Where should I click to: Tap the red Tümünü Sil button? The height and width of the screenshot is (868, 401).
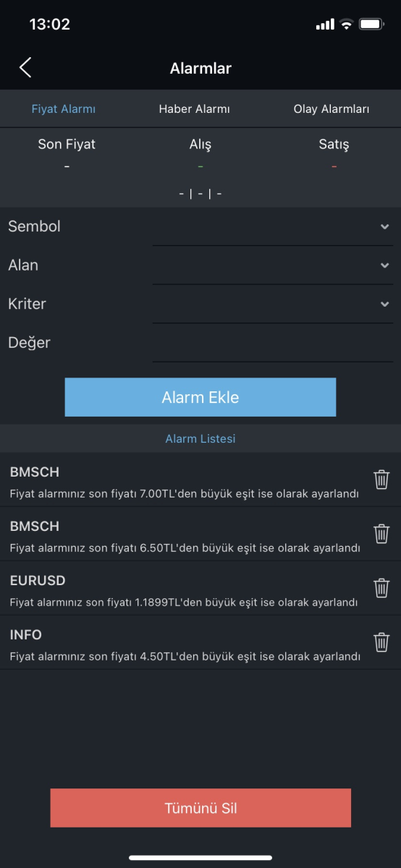(x=200, y=808)
